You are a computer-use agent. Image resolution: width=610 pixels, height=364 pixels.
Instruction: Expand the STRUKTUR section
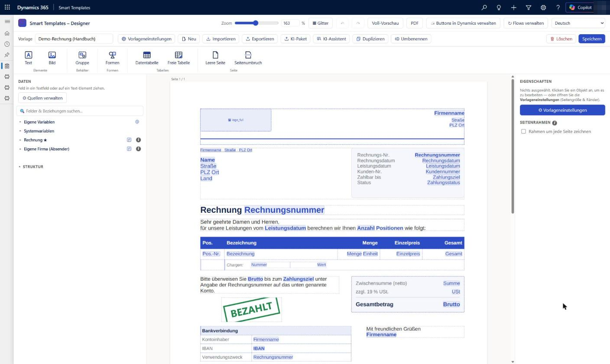[20, 166]
